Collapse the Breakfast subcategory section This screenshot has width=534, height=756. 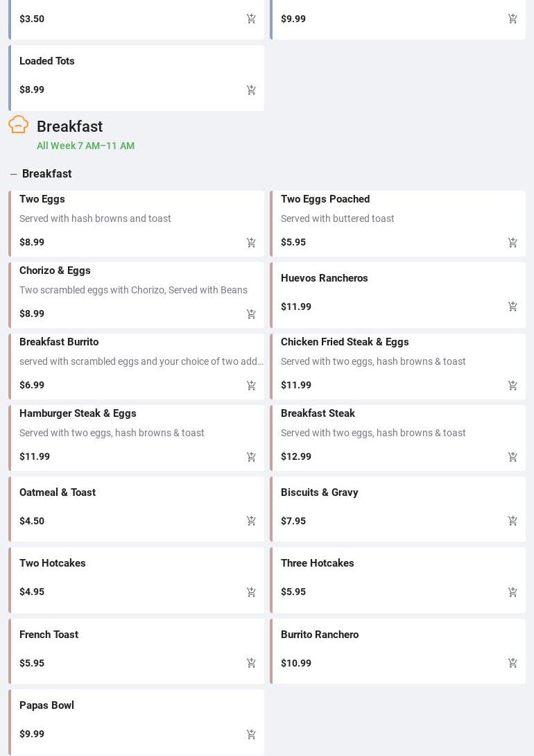coord(13,174)
